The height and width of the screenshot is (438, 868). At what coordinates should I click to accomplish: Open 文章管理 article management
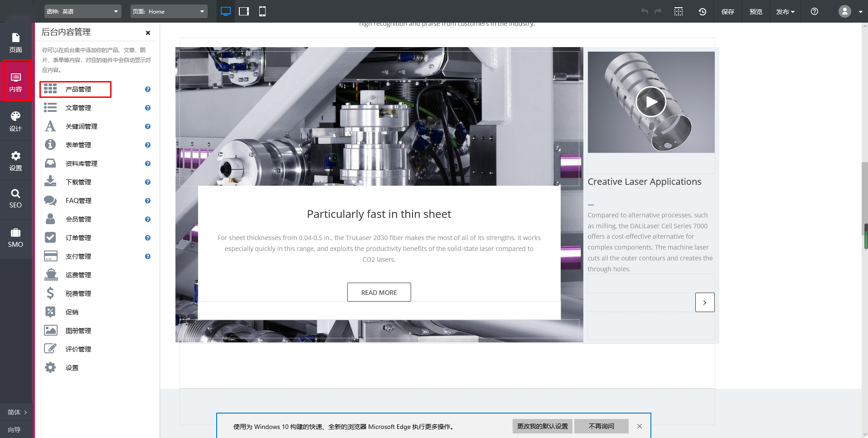tap(78, 108)
